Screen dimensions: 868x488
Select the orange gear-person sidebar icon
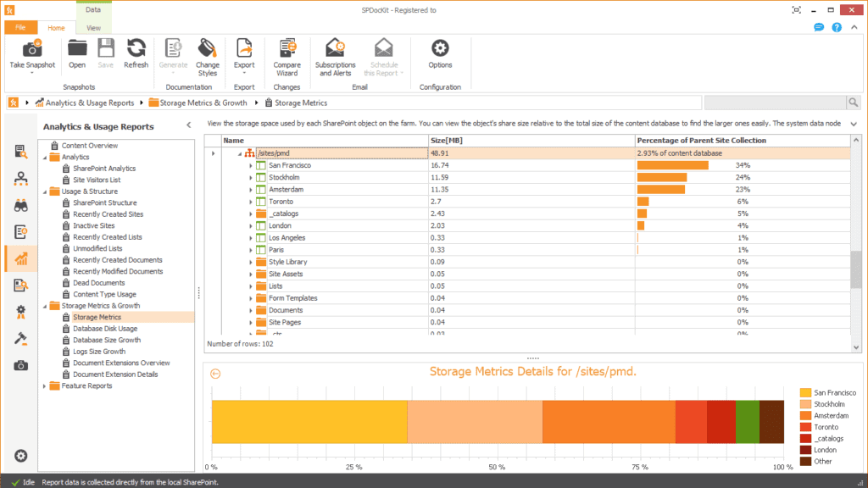pos(21,312)
